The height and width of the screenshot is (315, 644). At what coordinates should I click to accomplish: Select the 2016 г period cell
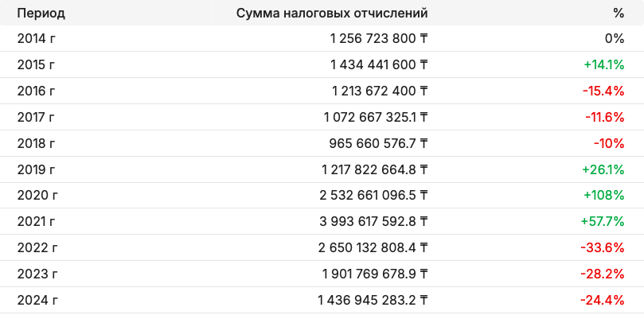point(36,91)
